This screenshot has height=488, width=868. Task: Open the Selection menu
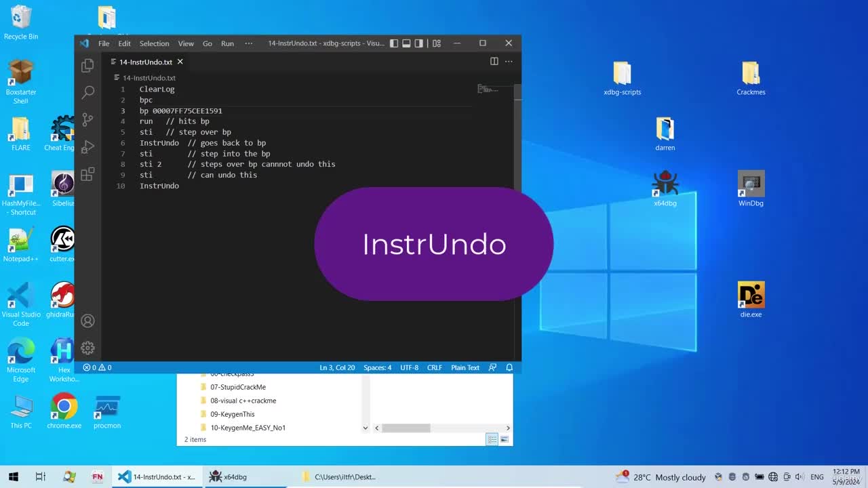[154, 43]
